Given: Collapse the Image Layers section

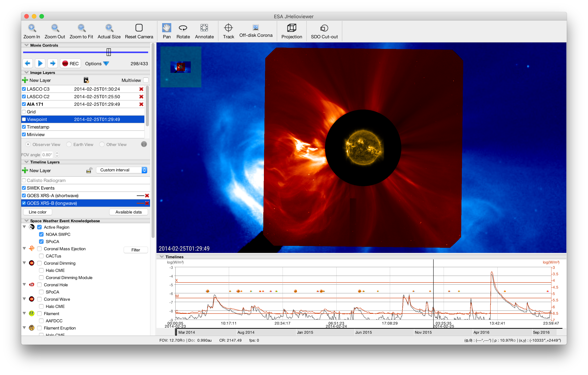Looking at the screenshot, I should pos(26,73).
